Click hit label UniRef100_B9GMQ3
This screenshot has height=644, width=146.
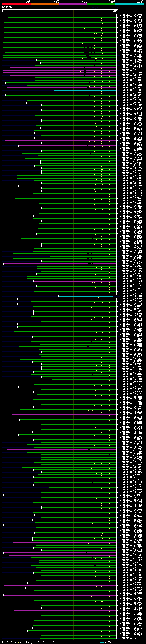pos(131,37)
